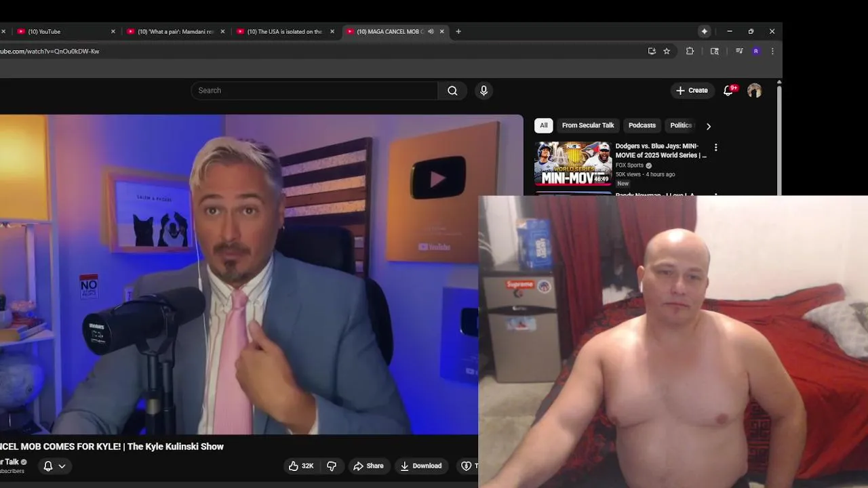Focus the YouTube search box
The image size is (868, 488).
[314, 90]
